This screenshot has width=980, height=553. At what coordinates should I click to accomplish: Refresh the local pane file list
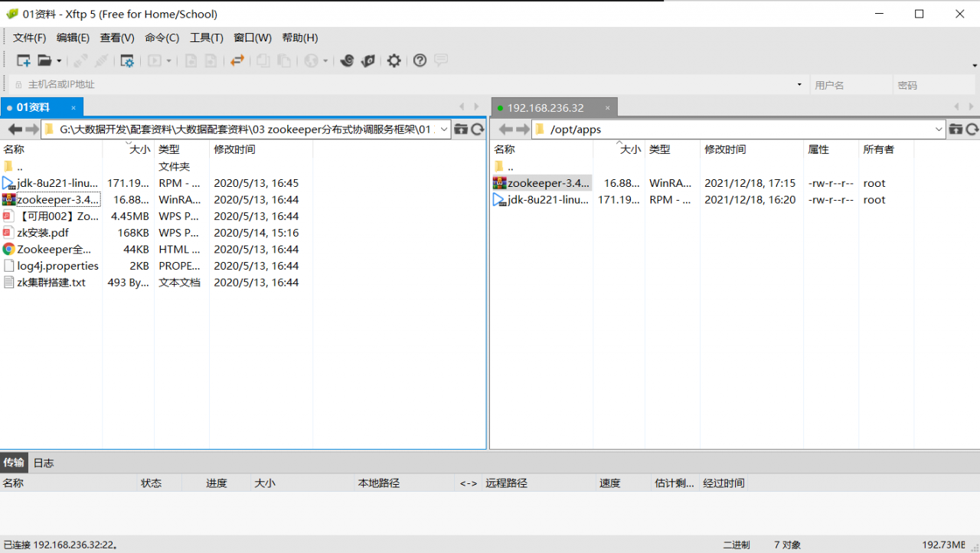(x=478, y=129)
